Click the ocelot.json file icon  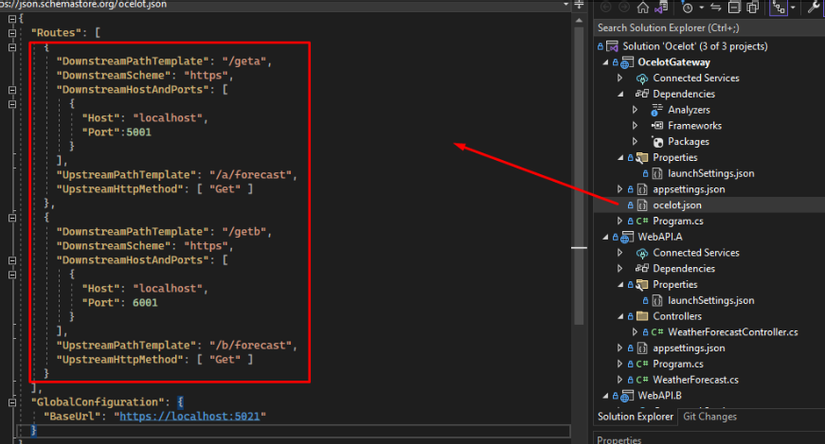[642, 205]
